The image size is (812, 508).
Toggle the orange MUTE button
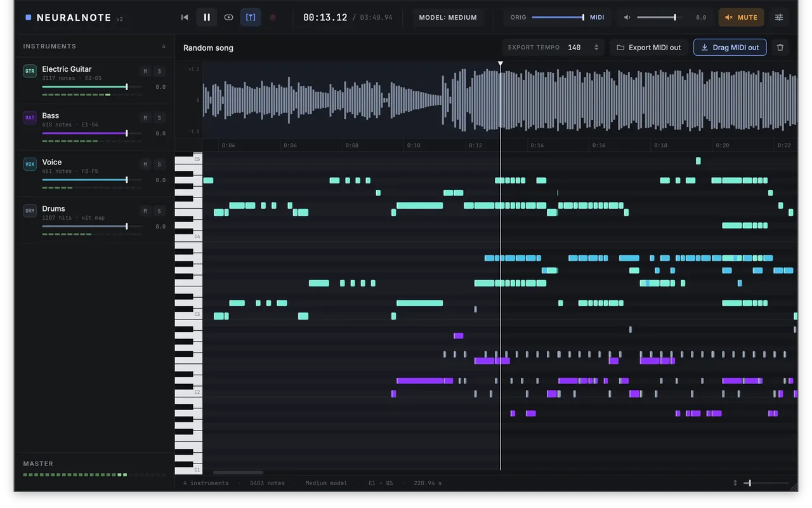pos(741,17)
